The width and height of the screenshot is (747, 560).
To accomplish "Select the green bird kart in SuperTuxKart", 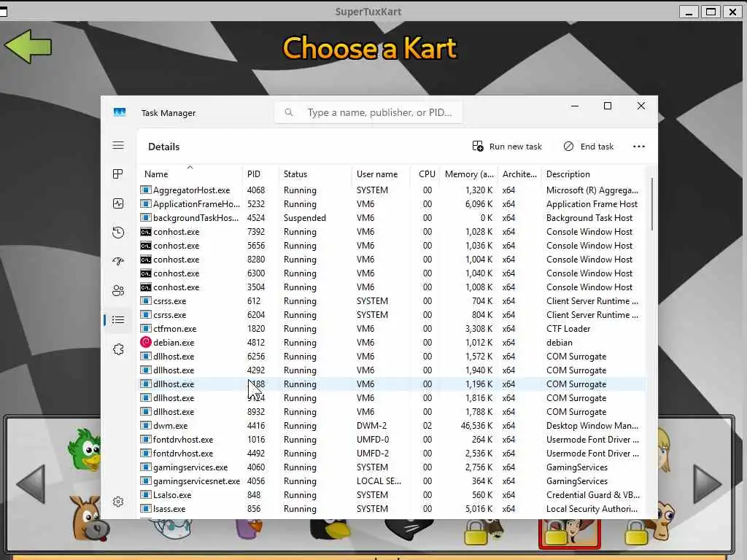I will [x=86, y=450].
